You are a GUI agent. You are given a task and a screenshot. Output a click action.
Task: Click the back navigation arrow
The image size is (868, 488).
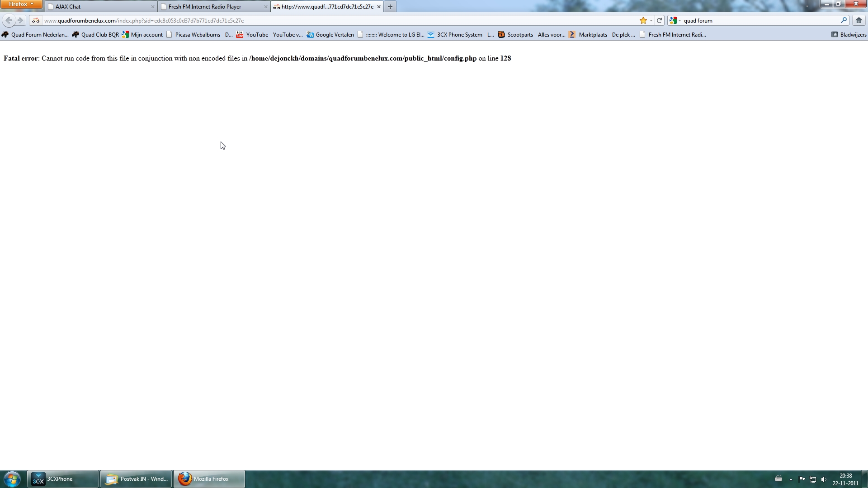(x=9, y=20)
